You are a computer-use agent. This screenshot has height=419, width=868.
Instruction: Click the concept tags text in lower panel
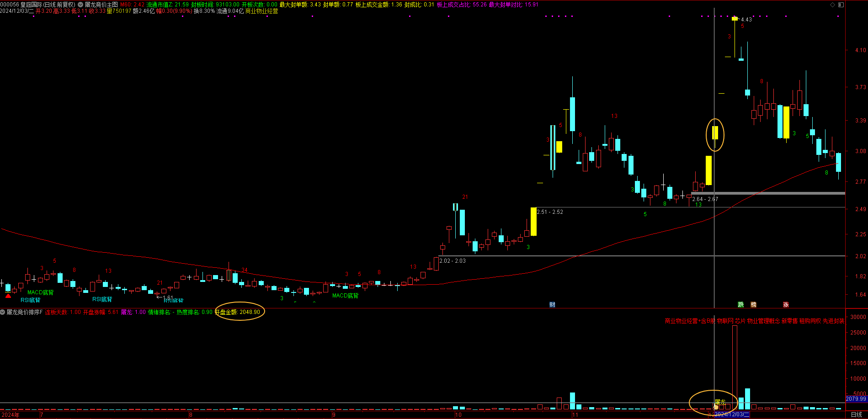tap(755, 321)
